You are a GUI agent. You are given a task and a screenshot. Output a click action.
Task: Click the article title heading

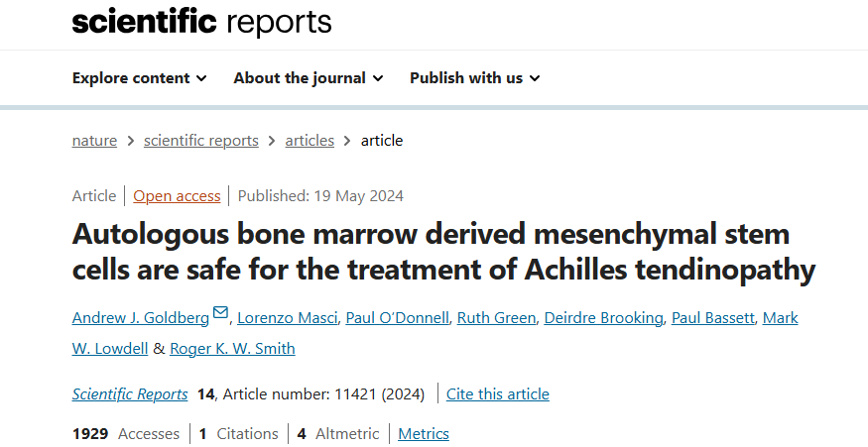443,252
